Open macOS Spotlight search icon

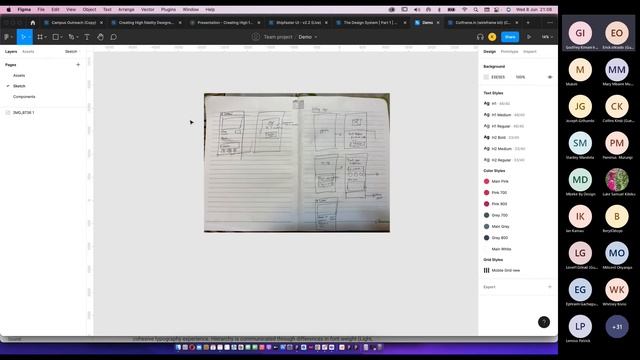(x=476, y=9)
